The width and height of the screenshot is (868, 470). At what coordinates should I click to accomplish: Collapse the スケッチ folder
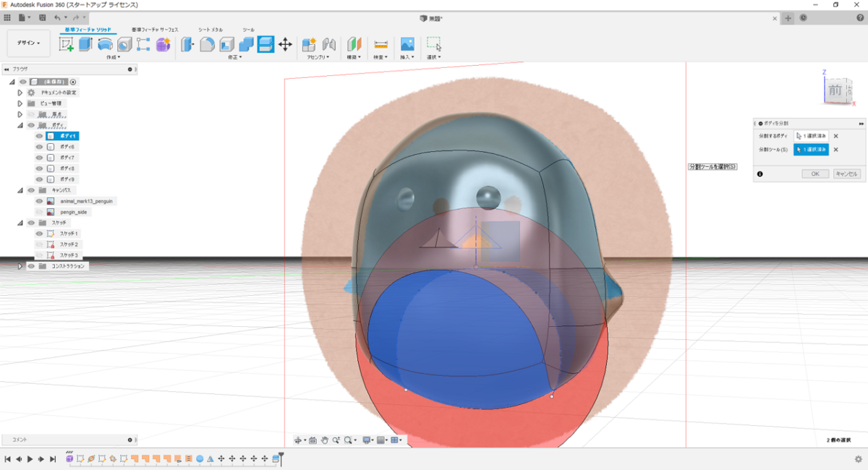[x=20, y=223]
